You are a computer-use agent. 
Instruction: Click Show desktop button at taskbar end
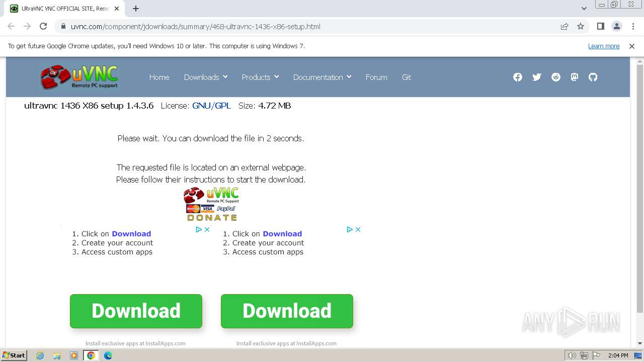coord(638,355)
